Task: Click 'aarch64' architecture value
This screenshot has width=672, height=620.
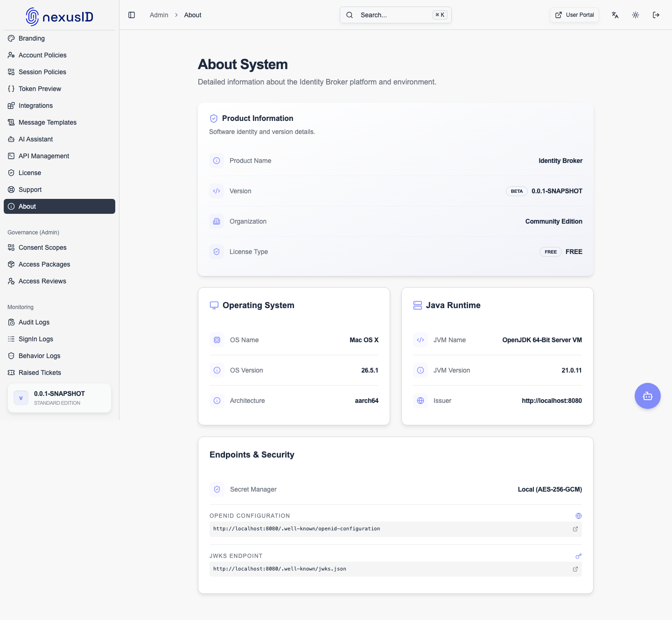Action: click(367, 401)
